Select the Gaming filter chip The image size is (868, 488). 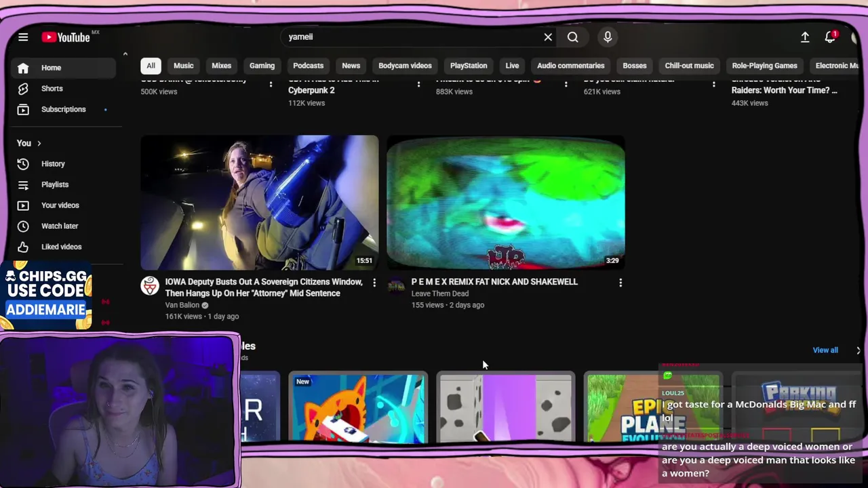[x=262, y=66]
